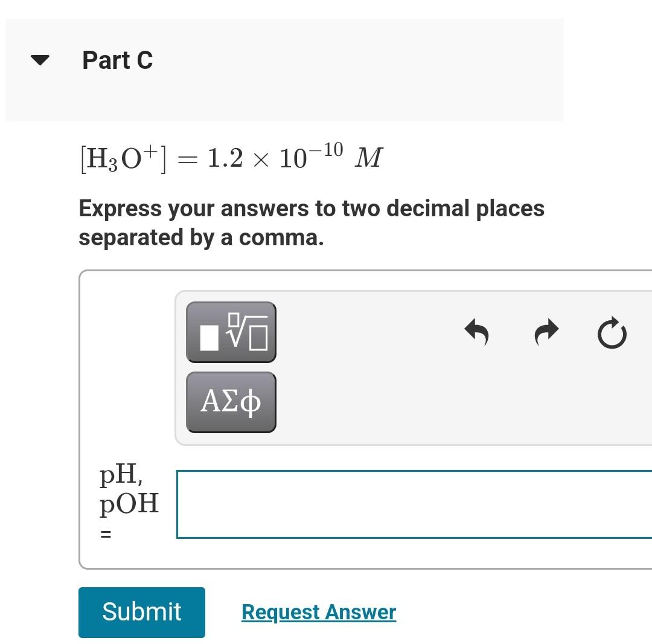Image resolution: width=652 pixels, height=644 pixels.
Task: Click the undo arrow in the equation toolbar
Action: point(476,332)
